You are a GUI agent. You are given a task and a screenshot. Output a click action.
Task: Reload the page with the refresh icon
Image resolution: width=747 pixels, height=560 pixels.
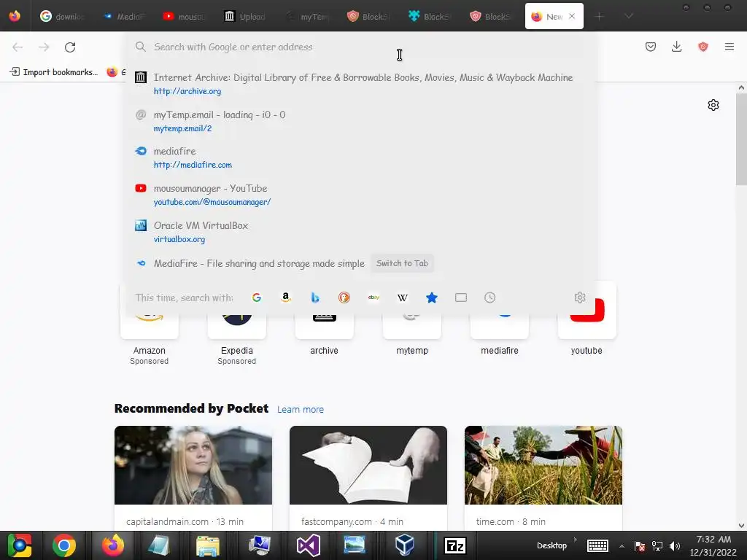coord(70,47)
